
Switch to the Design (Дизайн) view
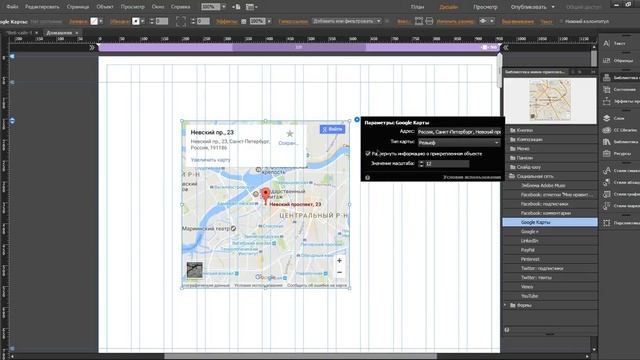[x=448, y=7]
